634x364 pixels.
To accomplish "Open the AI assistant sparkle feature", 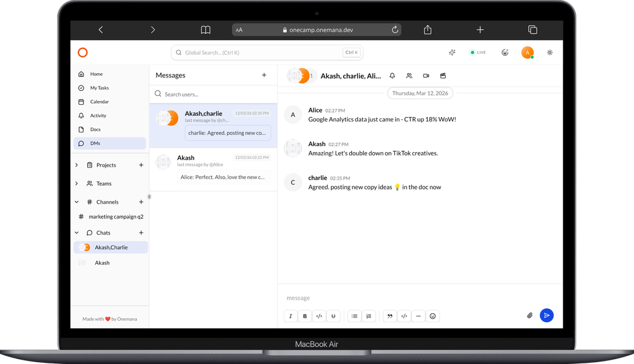I will click(451, 53).
